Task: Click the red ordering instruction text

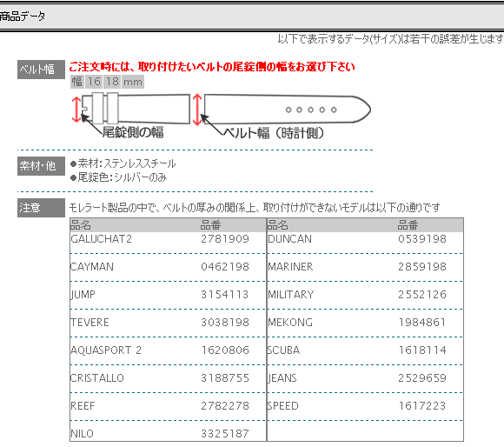Action: pyautogui.click(x=212, y=67)
